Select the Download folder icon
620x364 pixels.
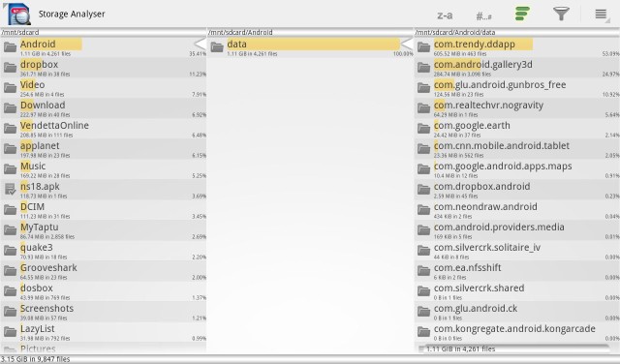pyautogui.click(x=10, y=108)
